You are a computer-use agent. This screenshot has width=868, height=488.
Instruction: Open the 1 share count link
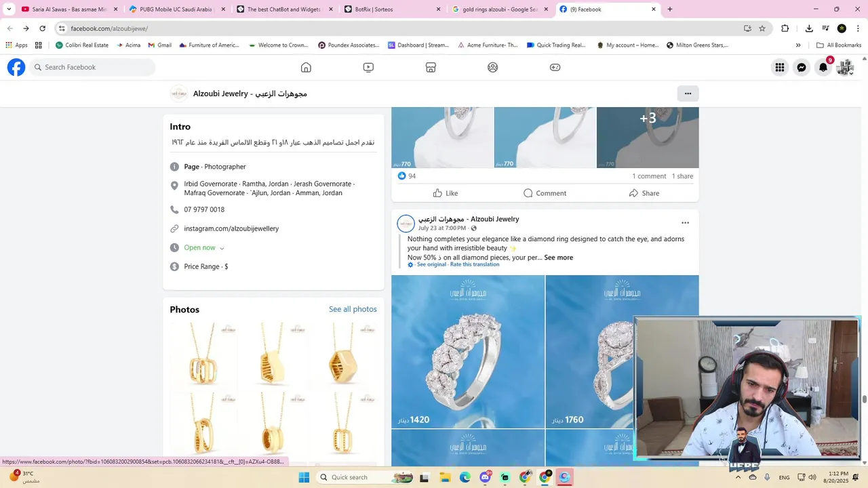(682, 176)
